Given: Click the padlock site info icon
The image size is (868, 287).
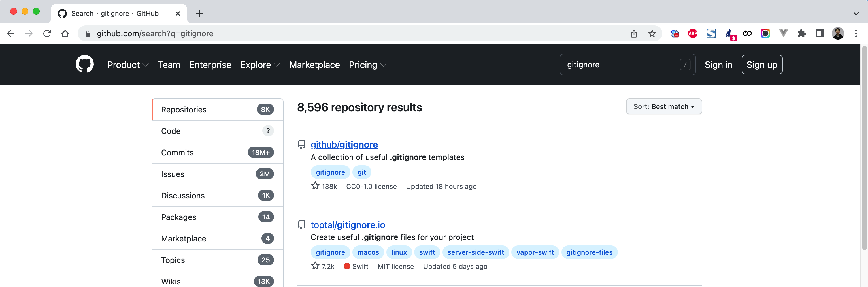Looking at the screenshot, I should coord(88,34).
